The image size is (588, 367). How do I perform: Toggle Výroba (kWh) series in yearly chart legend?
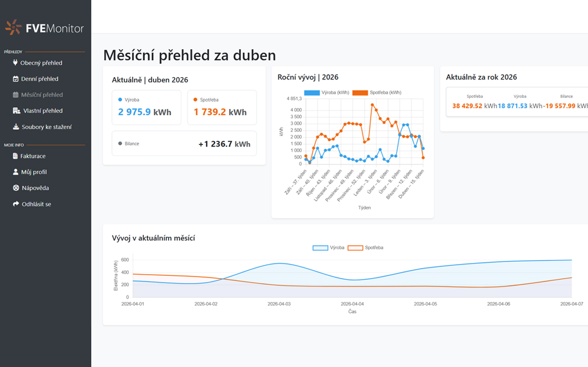pyautogui.click(x=327, y=92)
